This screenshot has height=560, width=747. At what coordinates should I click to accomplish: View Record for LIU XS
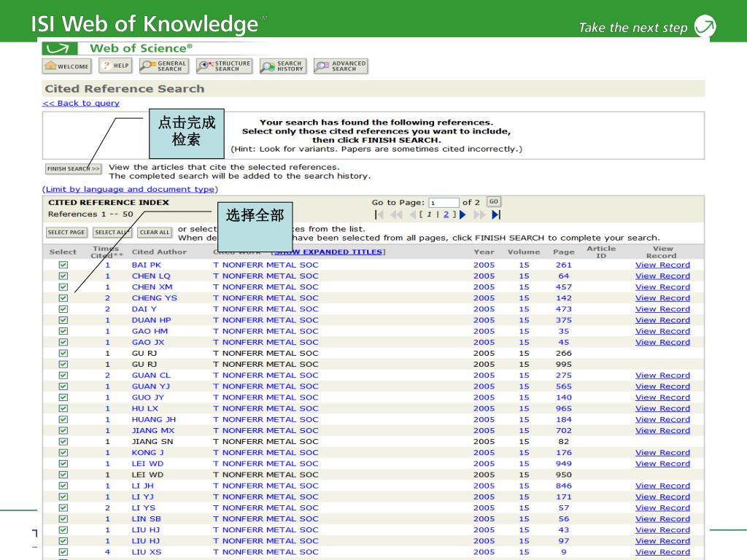pos(662,552)
